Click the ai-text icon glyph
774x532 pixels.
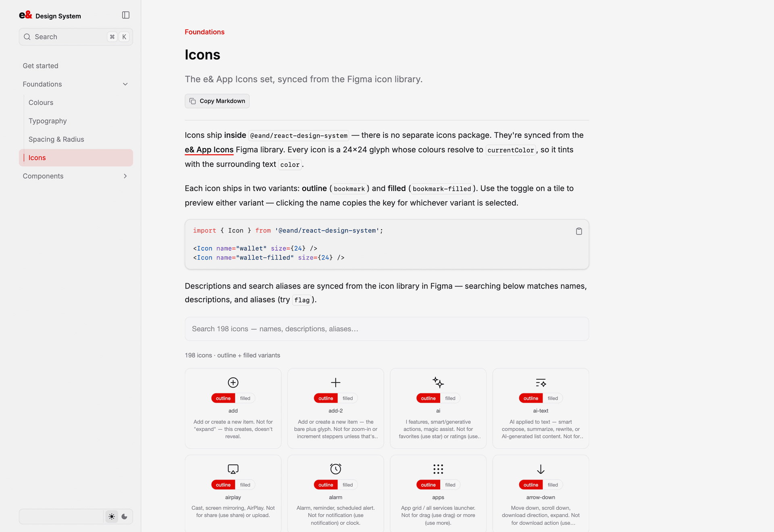coord(541,382)
